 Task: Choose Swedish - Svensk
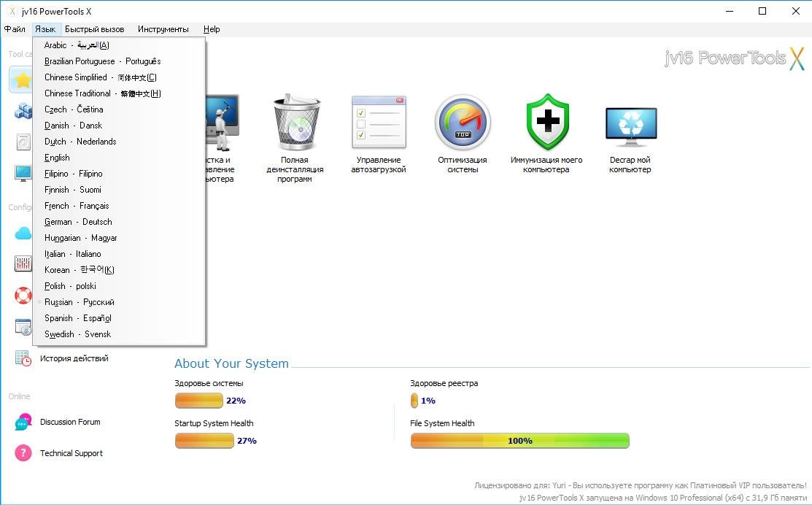[x=119, y=334]
